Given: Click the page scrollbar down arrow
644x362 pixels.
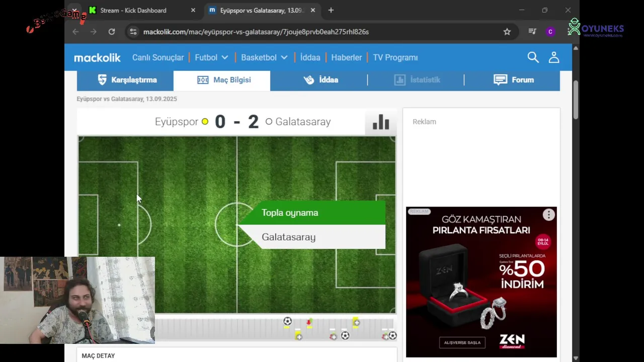Looking at the screenshot, I should point(576,358).
